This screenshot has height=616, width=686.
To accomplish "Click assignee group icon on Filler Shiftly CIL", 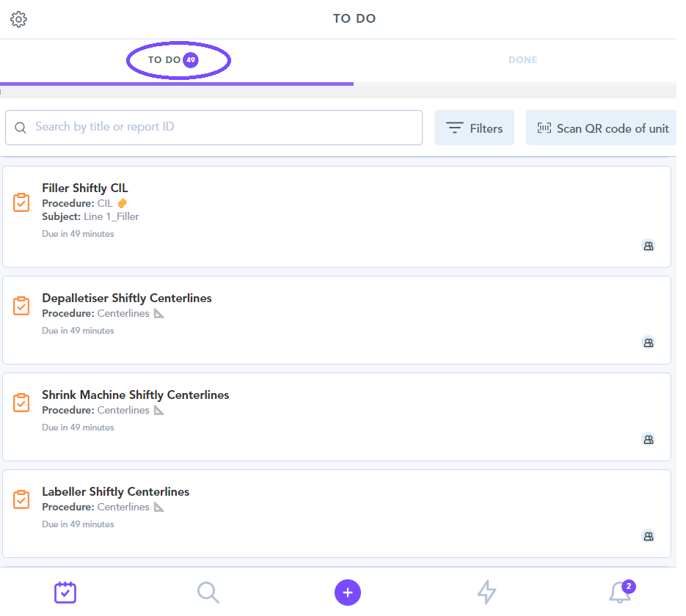I will point(648,246).
